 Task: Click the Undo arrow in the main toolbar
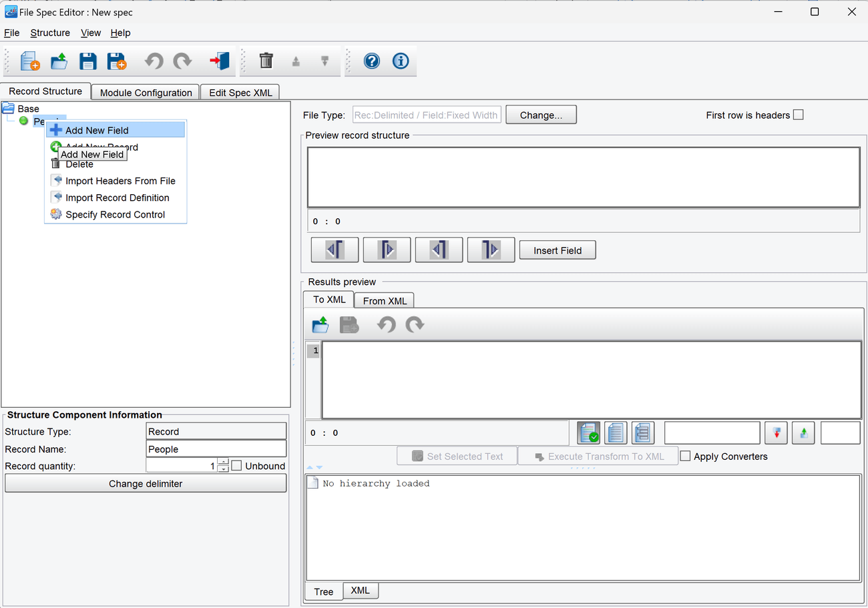(154, 61)
